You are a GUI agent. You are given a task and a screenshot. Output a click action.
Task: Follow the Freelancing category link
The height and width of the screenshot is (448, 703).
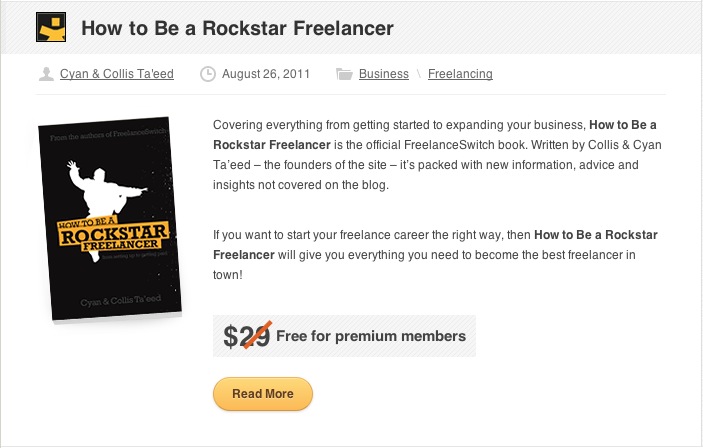point(460,74)
